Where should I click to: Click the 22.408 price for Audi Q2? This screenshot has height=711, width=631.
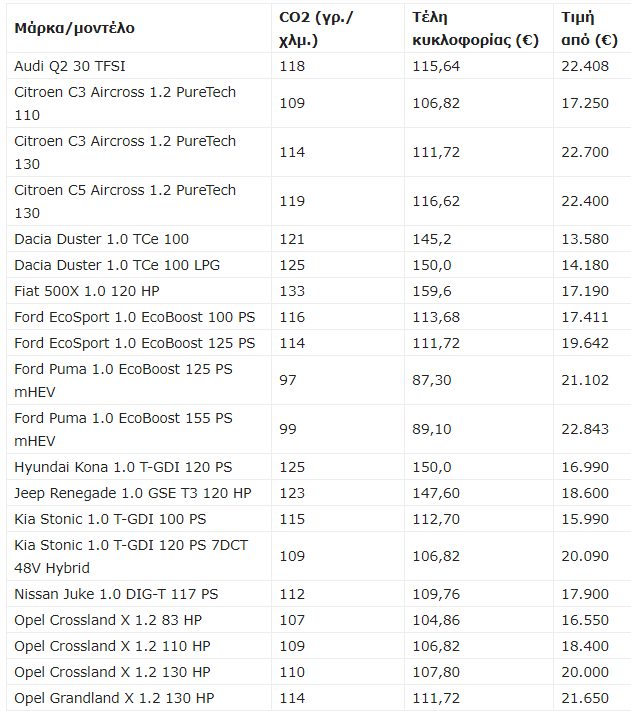tap(589, 66)
